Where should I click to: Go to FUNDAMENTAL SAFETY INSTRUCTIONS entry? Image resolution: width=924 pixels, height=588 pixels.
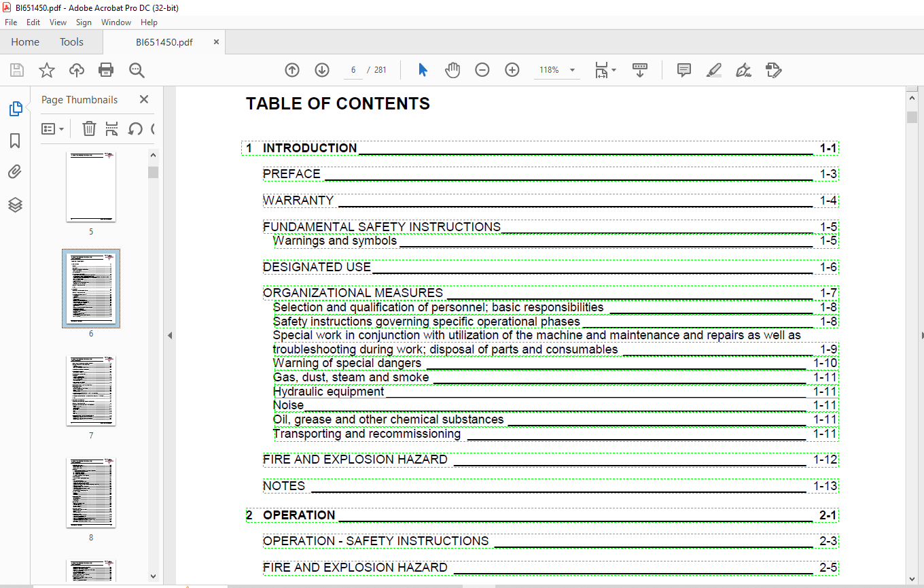point(551,227)
